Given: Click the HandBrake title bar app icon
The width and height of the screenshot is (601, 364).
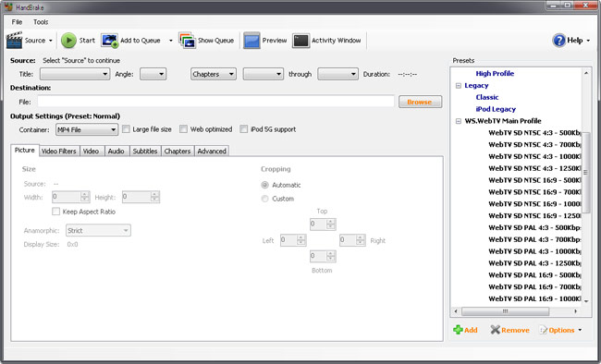Looking at the screenshot, I should [8, 6].
